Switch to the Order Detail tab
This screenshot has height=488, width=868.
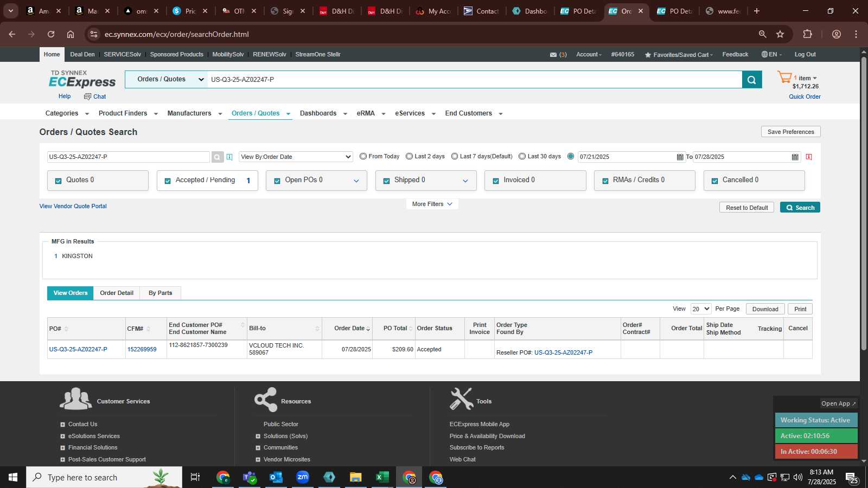click(x=117, y=293)
